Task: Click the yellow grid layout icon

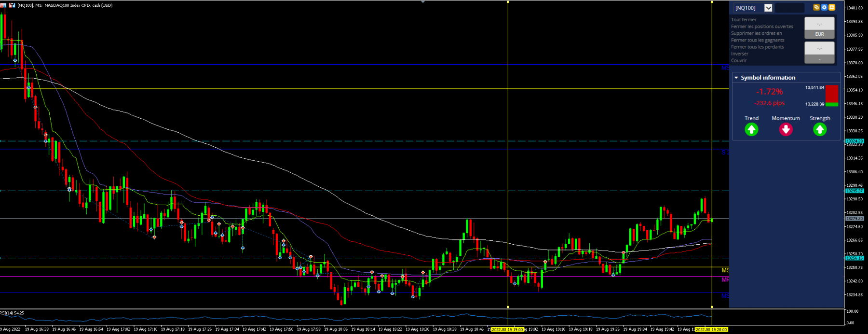Action: click(x=832, y=7)
